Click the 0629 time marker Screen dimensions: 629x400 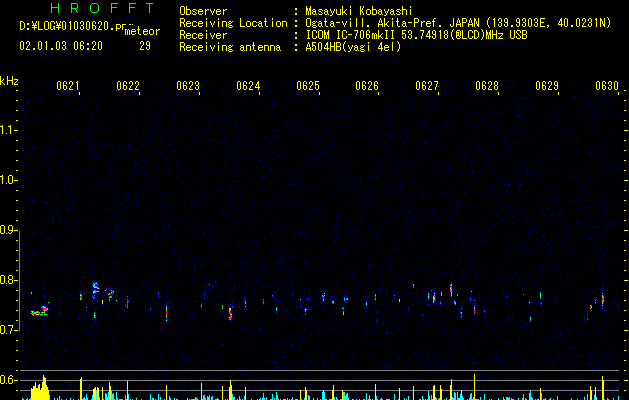547,86
